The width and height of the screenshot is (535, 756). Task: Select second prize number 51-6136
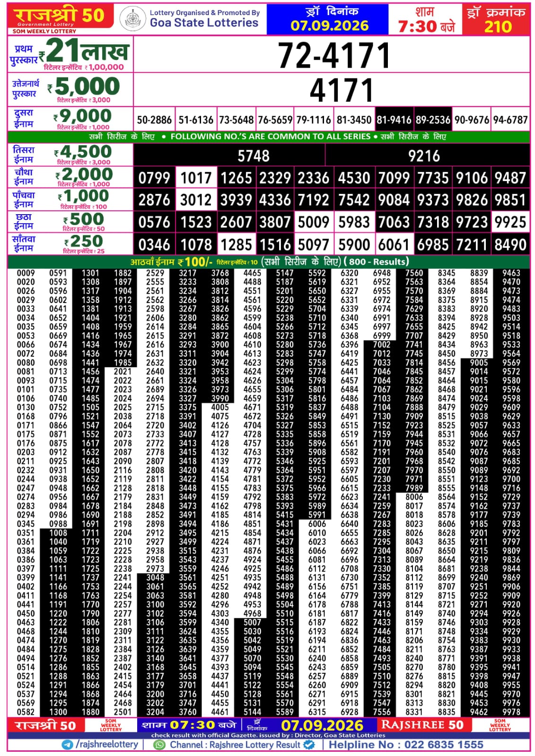pyautogui.click(x=196, y=120)
